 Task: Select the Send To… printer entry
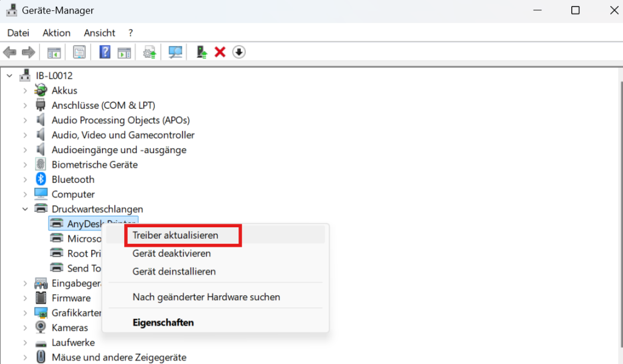coord(84,269)
